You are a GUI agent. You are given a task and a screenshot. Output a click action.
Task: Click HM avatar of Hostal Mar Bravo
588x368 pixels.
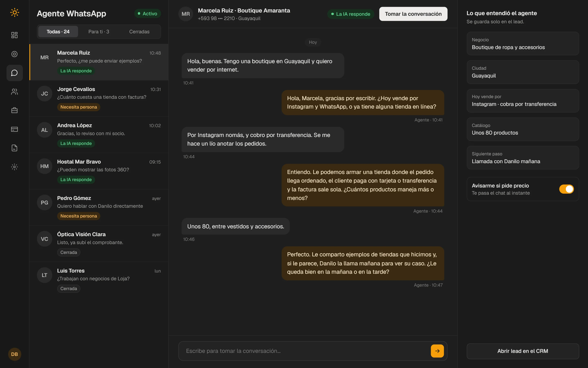tap(45, 166)
